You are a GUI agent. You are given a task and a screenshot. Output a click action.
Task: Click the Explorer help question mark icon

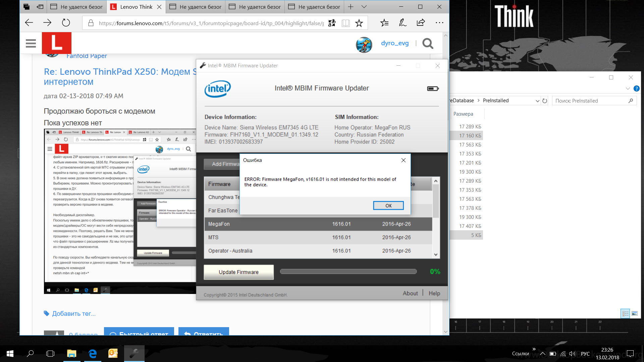636,89
